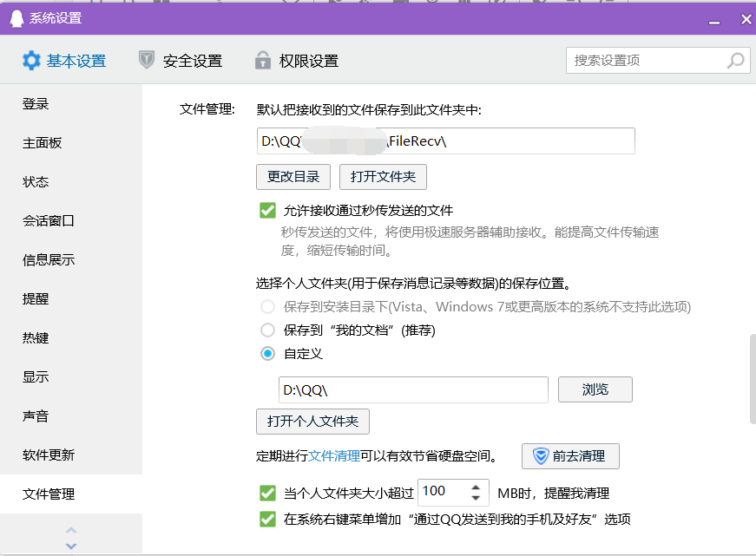Click the downward chevron below the sidebar
This screenshot has width=756, height=556.
70,546
